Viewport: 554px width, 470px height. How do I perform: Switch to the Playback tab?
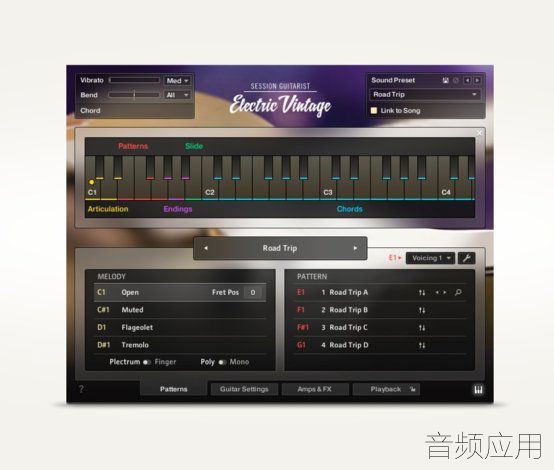[386, 389]
